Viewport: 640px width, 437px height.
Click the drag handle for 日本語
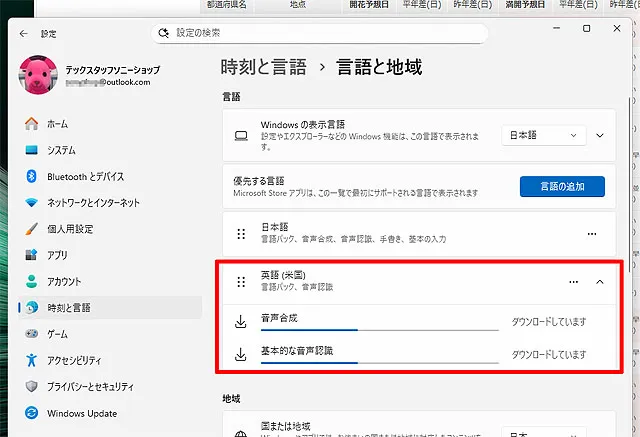pyautogui.click(x=240, y=234)
